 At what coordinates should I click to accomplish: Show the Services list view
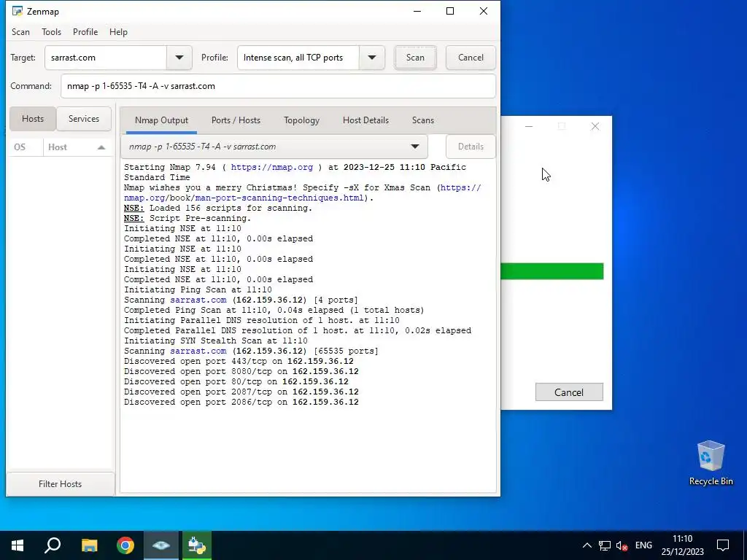click(x=84, y=119)
